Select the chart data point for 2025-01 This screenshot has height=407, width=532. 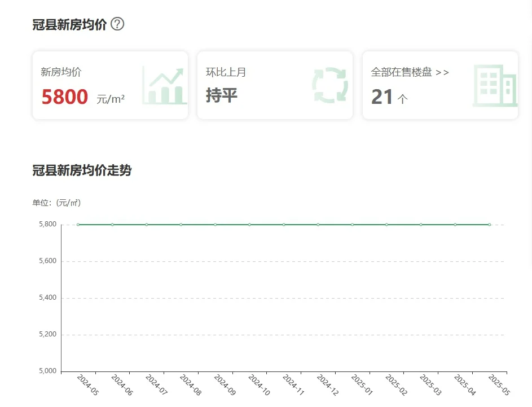[x=353, y=225]
